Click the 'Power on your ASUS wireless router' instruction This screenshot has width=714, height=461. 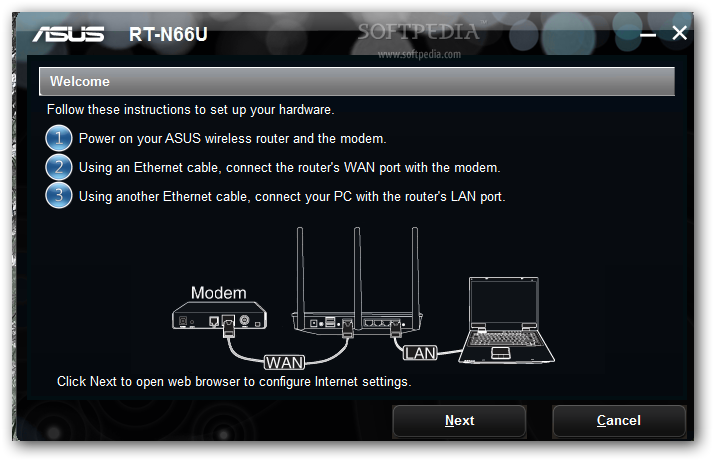tap(233, 138)
